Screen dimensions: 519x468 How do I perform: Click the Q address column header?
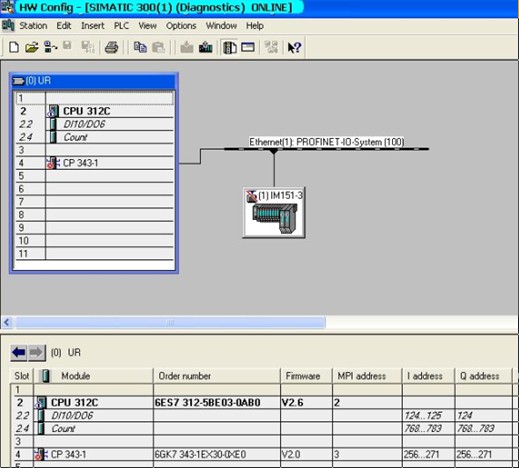point(483,376)
